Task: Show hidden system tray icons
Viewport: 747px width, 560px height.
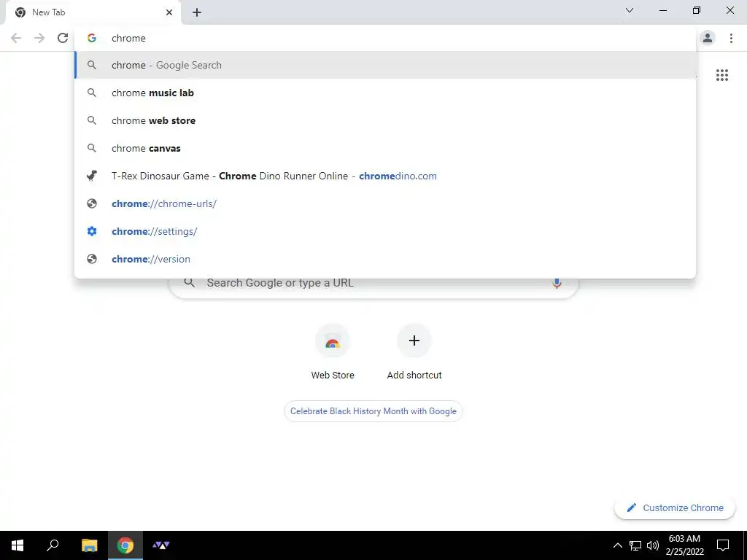Action: (x=617, y=545)
